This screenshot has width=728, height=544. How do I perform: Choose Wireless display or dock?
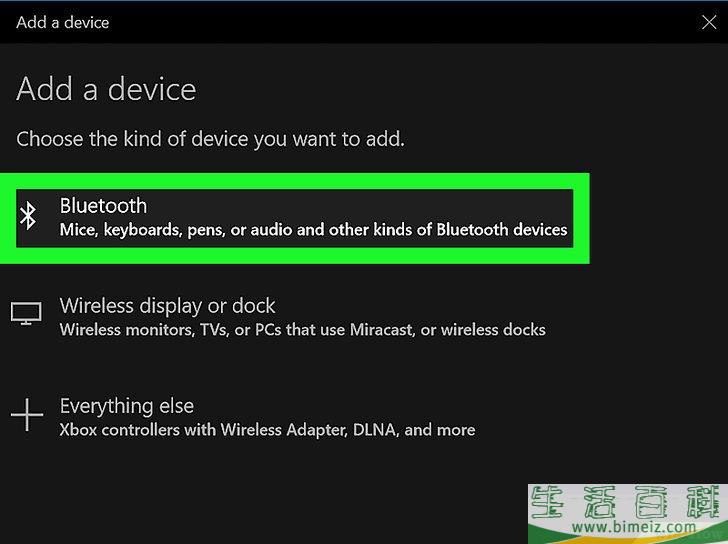[x=167, y=306]
